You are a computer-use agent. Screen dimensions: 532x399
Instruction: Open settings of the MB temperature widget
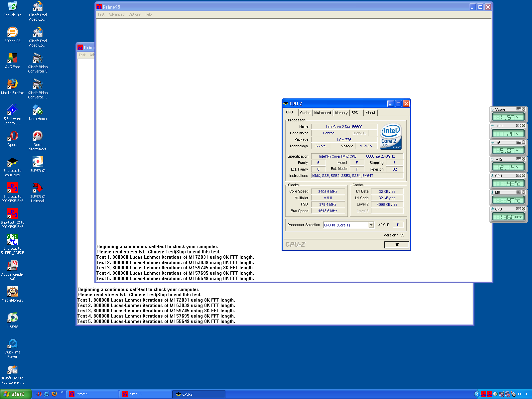tap(518, 192)
